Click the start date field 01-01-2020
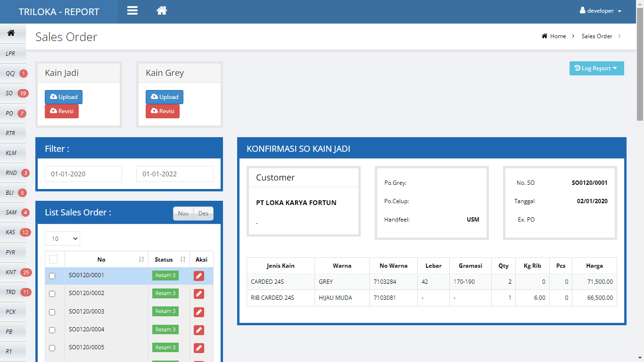 [83, 174]
